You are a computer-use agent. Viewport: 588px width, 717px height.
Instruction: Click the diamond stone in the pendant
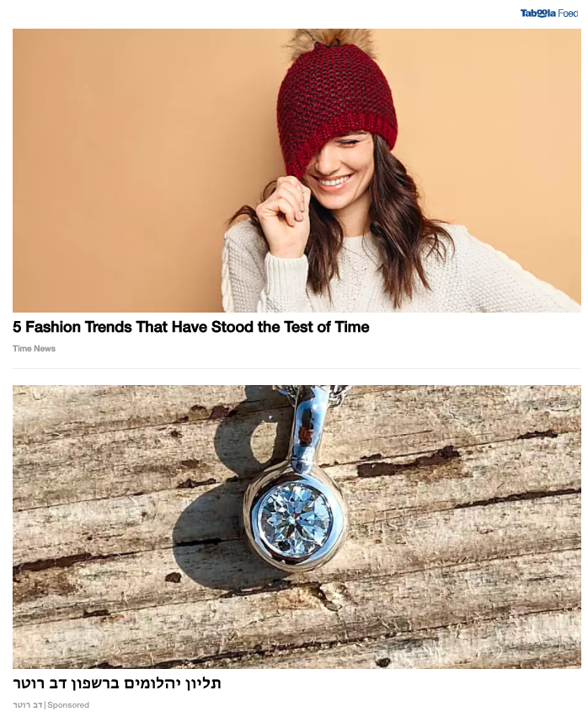click(296, 521)
